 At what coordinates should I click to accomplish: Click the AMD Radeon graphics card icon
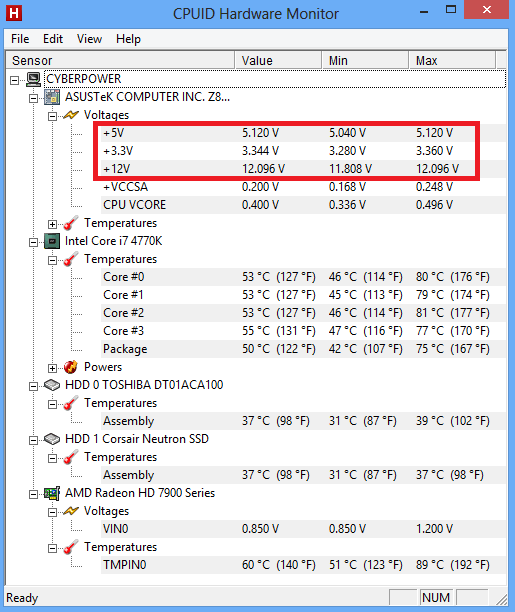[x=52, y=493]
